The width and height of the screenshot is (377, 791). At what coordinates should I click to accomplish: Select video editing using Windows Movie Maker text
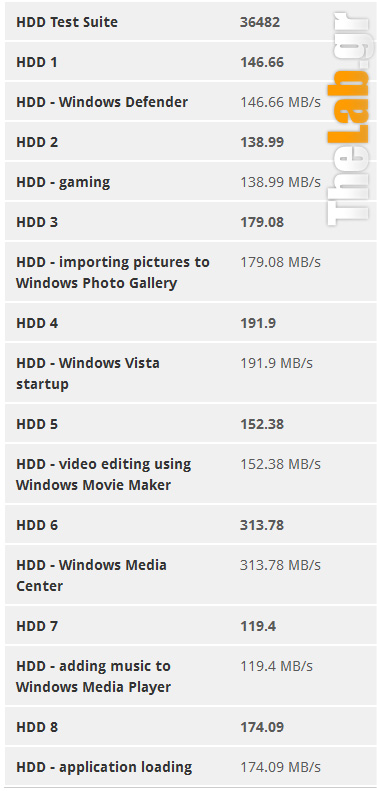(x=103, y=474)
